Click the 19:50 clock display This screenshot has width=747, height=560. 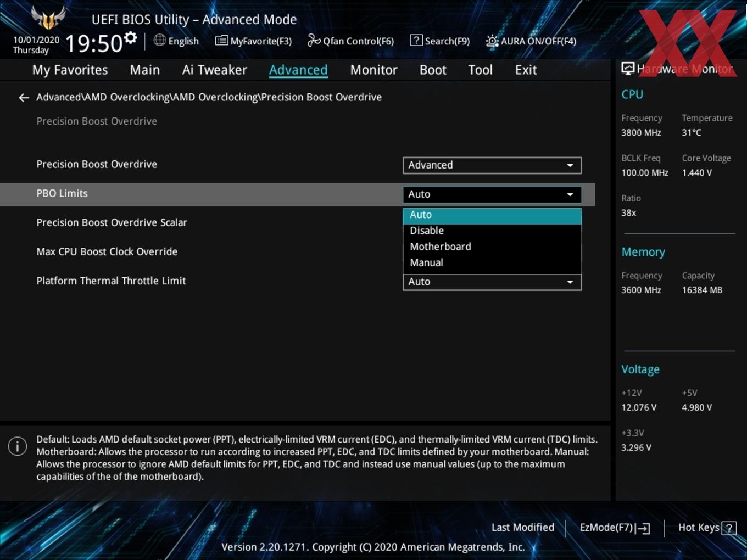93,43
